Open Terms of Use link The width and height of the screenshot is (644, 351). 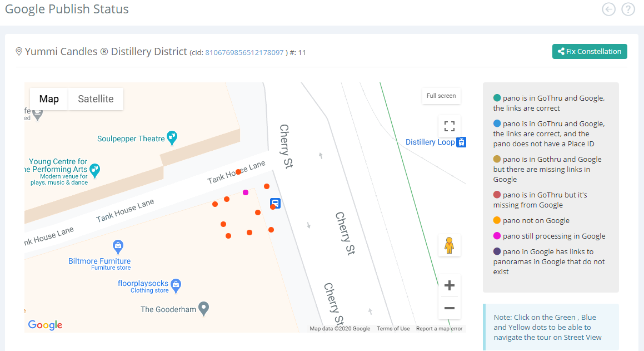[393, 328]
